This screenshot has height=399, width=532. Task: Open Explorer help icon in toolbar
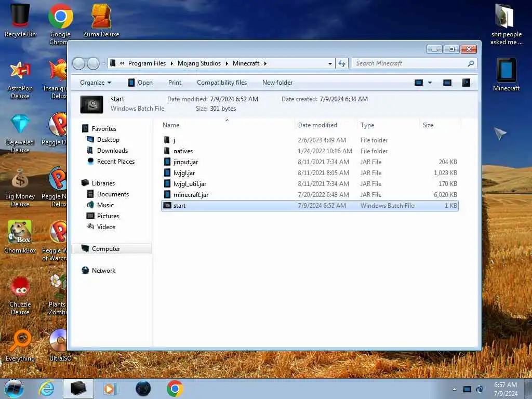coord(466,83)
